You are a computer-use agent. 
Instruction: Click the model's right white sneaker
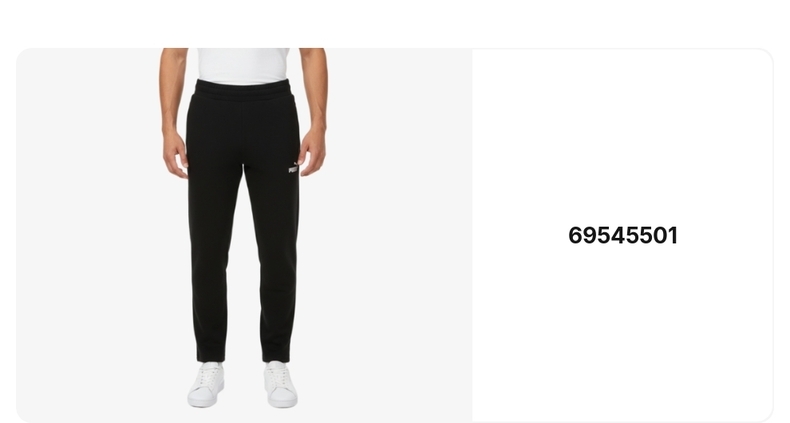pos(281,384)
